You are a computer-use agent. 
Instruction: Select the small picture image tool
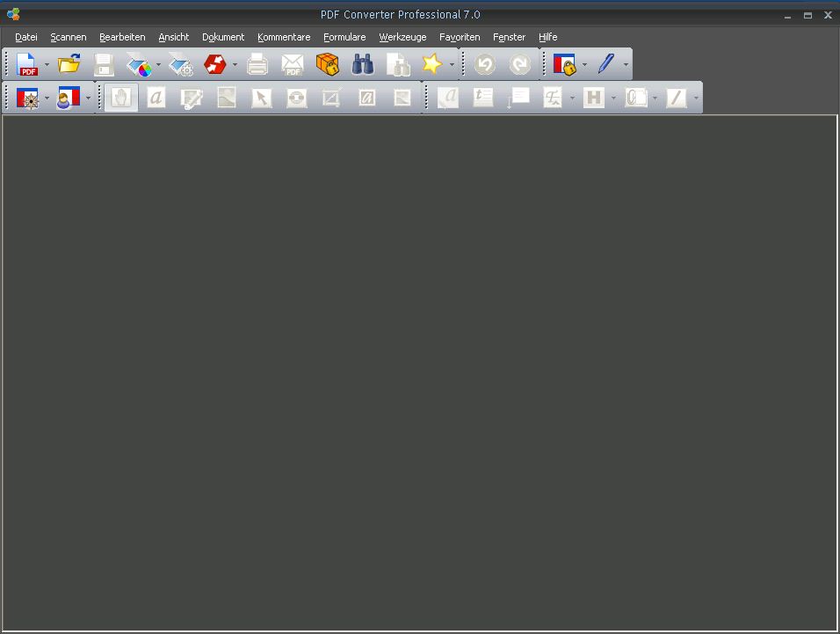pos(402,98)
